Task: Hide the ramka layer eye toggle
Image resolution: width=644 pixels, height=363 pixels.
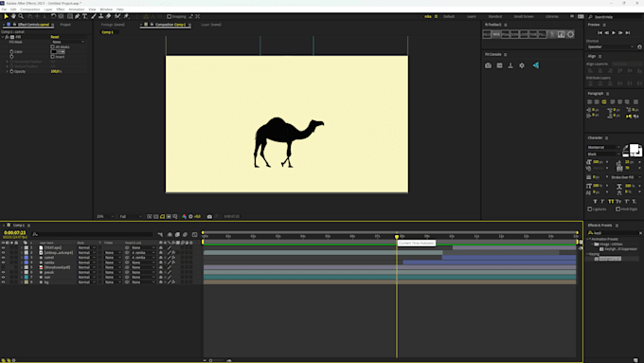Action: (x=3, y=263)
